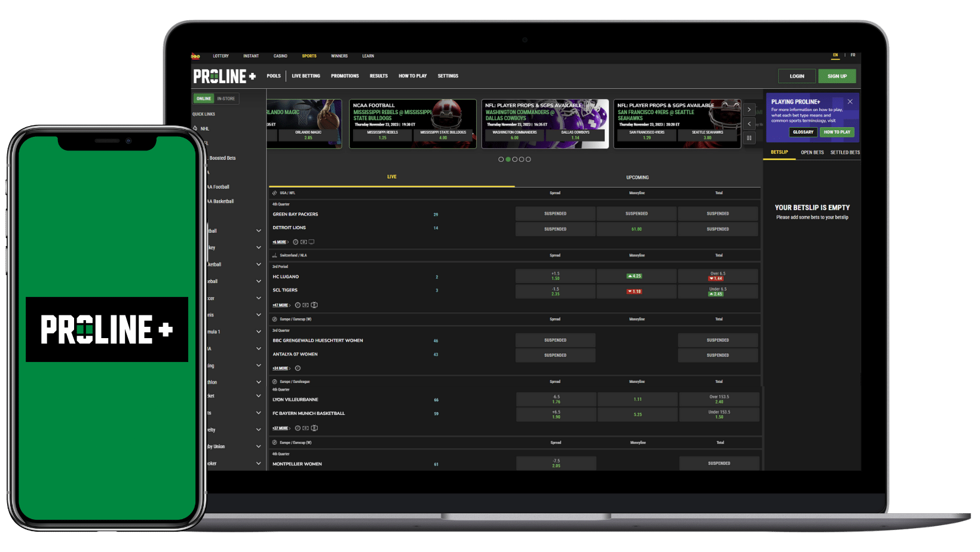The height and width of the screenshot is (552, 980).
Task: Select fifth carousel page dot
Action: [x=528, y=160]
